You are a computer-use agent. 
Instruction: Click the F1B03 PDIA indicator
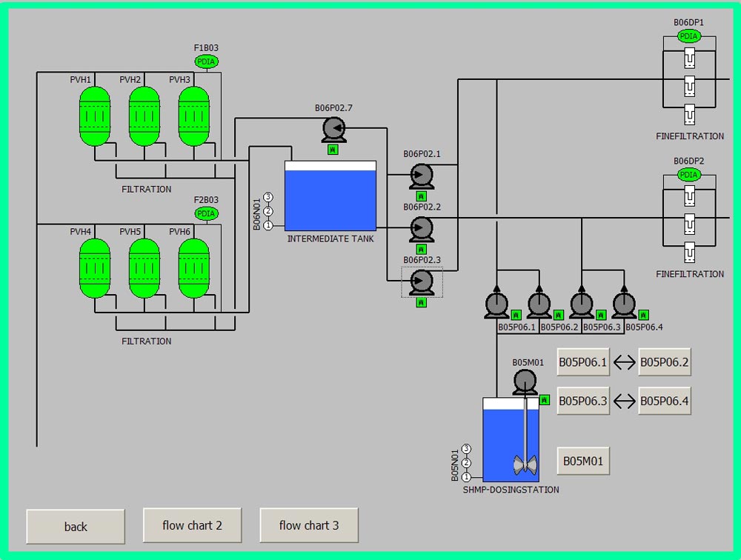pyautogui.click(x=207, y=61)
